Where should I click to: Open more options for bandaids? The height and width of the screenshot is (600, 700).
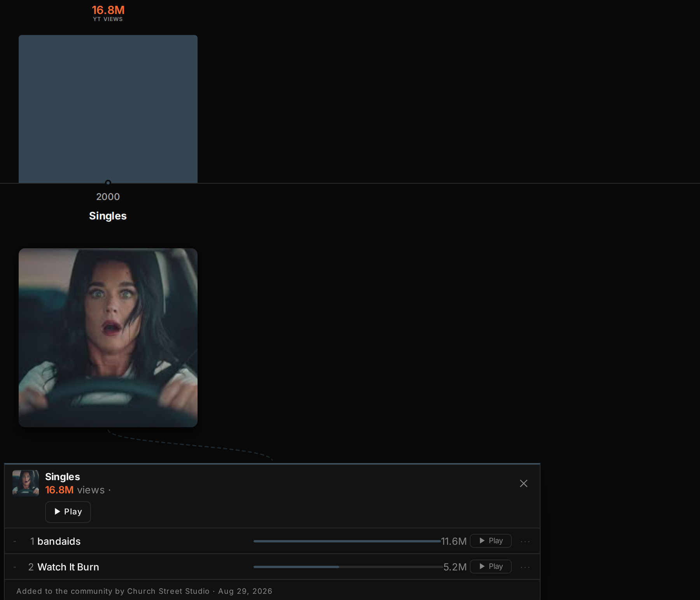(525, 541)
